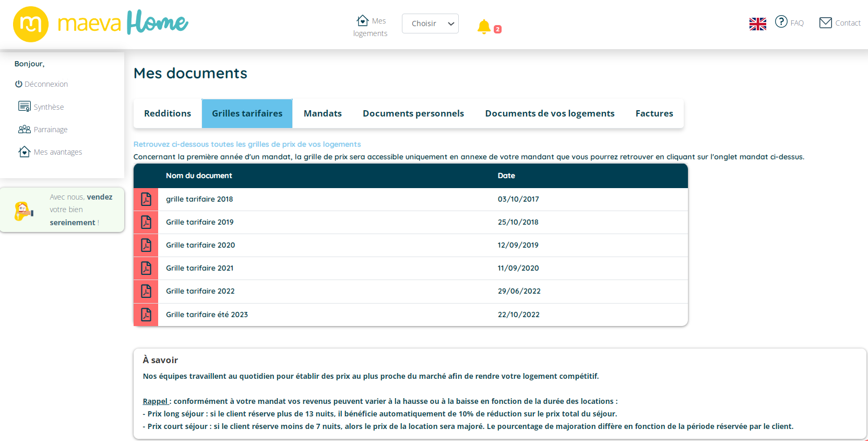Open PDF icon for Grille tarifaire été 2023

click(146, 315)
